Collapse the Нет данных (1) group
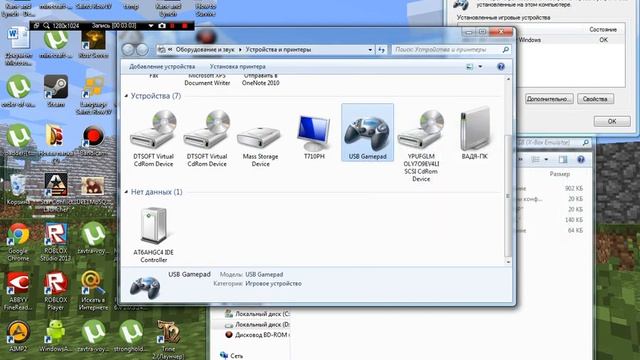Viewport: 640px width, 360px height. (126, 192)
